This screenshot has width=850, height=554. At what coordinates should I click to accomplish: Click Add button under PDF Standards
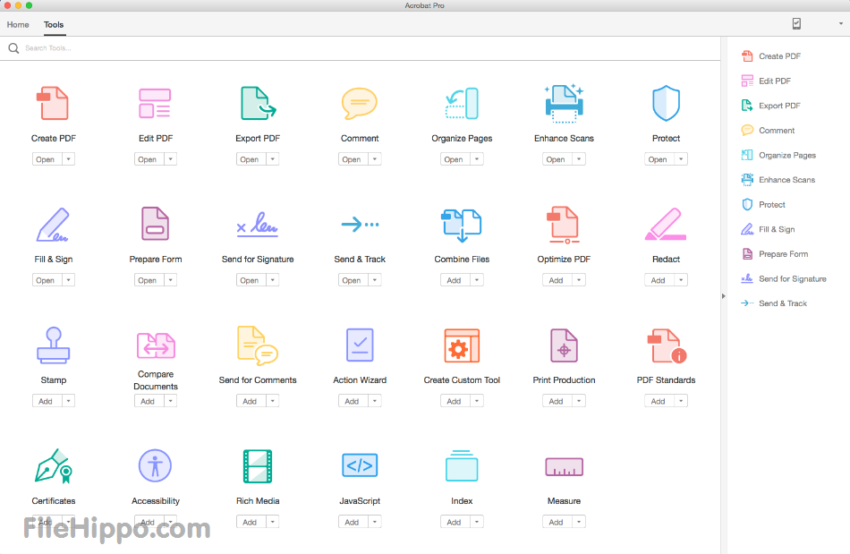(659, 401)
